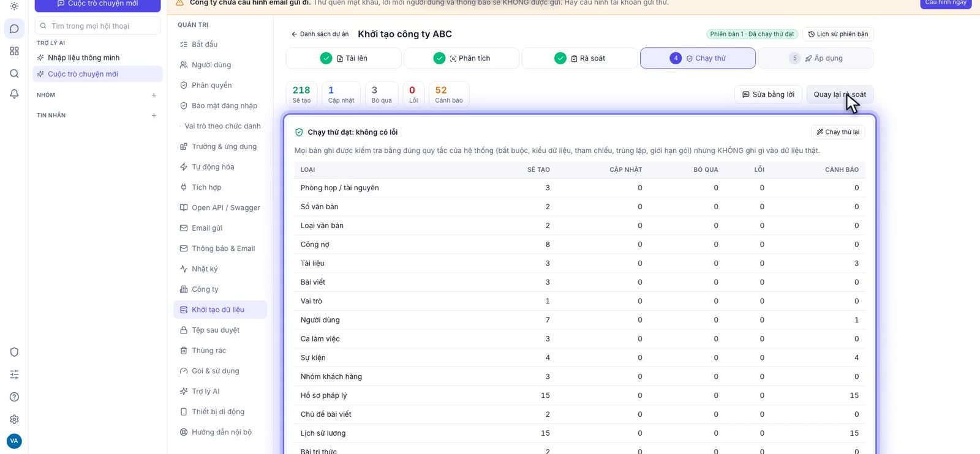This screenshot has height=454, width=980.
Task: Click the VA user avatar
Action: pyautogui.click(x=14, y=441)
